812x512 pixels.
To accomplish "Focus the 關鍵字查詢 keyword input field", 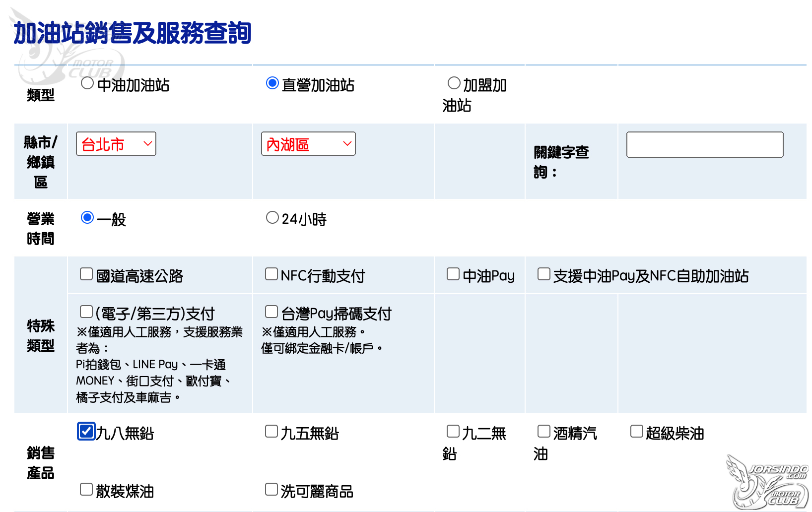I will coord(705,144).
